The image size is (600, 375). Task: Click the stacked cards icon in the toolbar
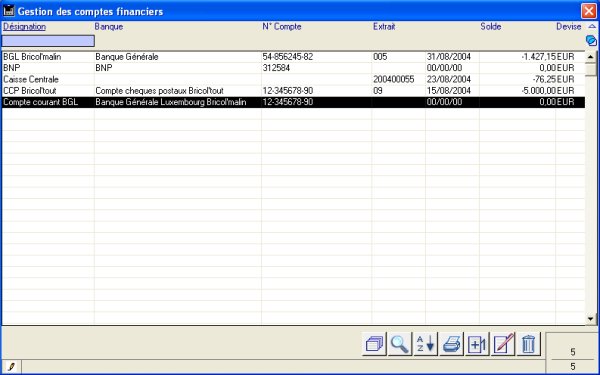(x=374, y=344)
